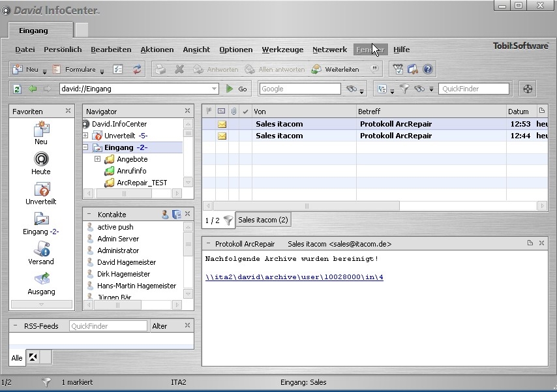
Task: Click the address book icon in Kontakte header
Action: click(x=176, y=215)
